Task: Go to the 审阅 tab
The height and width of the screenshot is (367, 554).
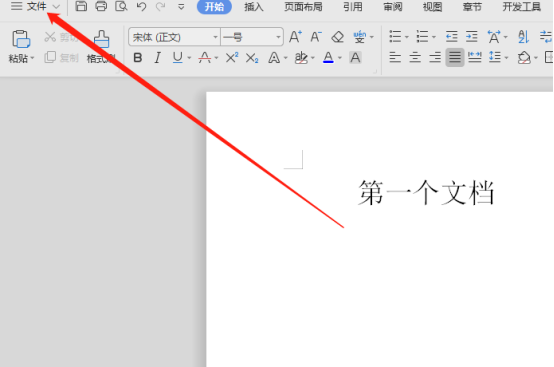Action: pos(393,7)
